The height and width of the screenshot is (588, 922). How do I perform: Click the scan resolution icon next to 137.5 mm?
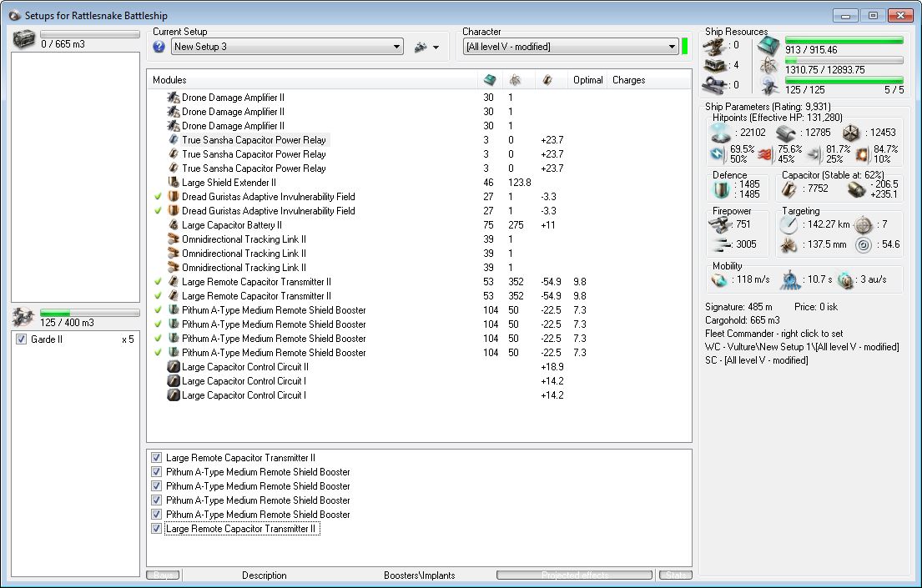pos(788,244)
